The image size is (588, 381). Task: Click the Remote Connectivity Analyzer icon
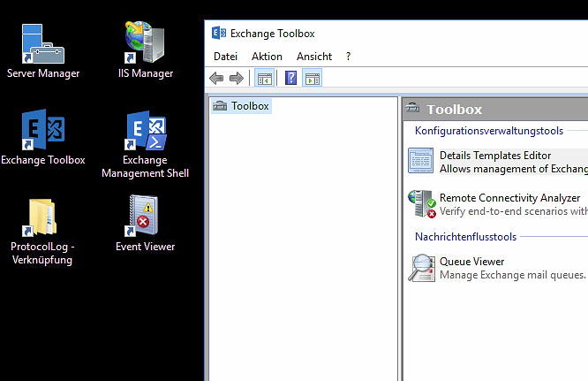[x=422, y=204]
